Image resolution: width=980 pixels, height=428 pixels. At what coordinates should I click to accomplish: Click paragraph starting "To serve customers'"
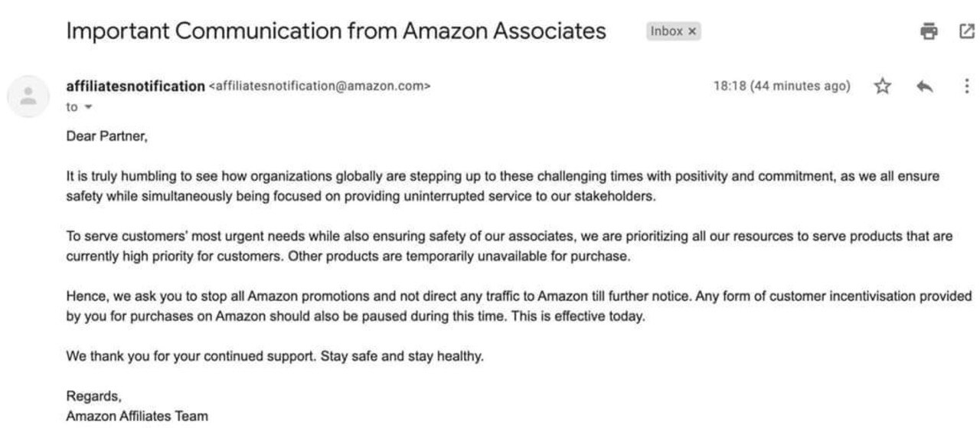(x=510, y=247)
